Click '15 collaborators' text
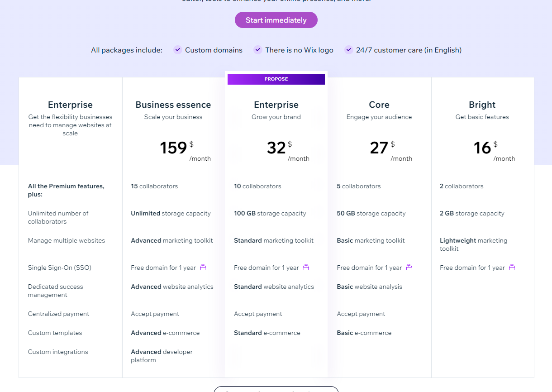 tap(154, 186)
